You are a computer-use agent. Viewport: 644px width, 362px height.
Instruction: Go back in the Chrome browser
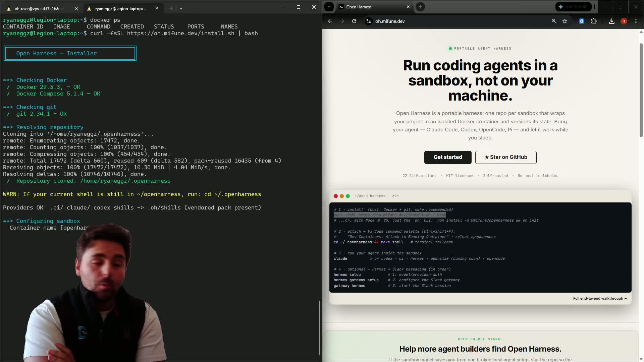330,21
